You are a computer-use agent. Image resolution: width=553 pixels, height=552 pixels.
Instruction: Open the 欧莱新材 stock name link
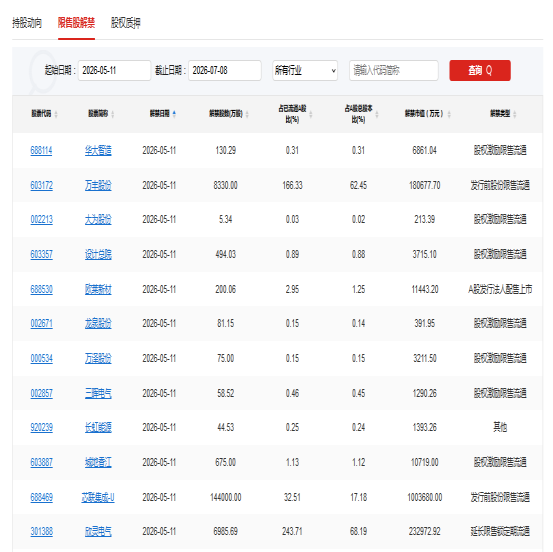(98, 290)
